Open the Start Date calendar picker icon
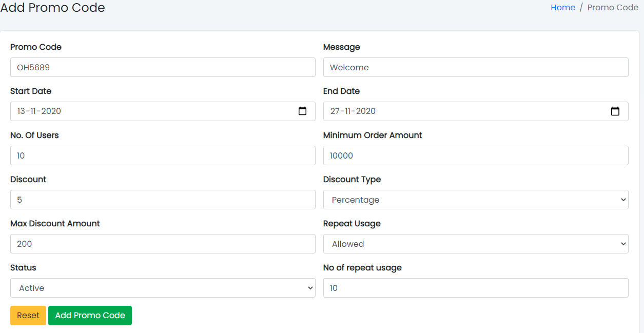The height and width of the screenshot is (333, 644). click(x=302, y=111)
